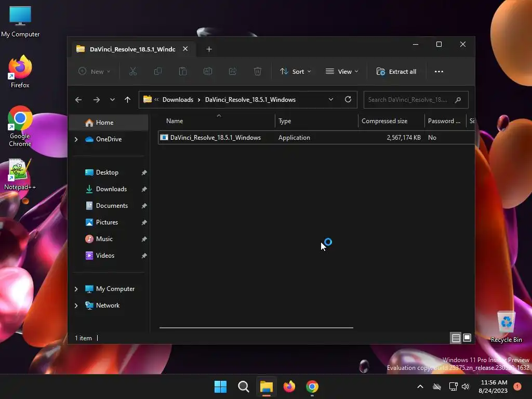Click DaVinci_Resolve_18.5.1_Windows breadcrumb segment
Screen dimensions: 532x399
click(x=250, y=100)
